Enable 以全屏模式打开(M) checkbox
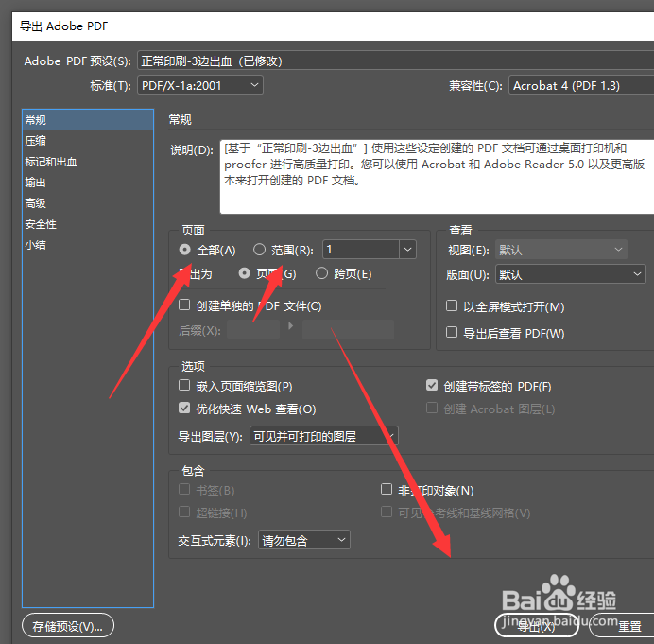Viewport: 654px width, 644px height. pyautogui.click(x=452, y=305)
